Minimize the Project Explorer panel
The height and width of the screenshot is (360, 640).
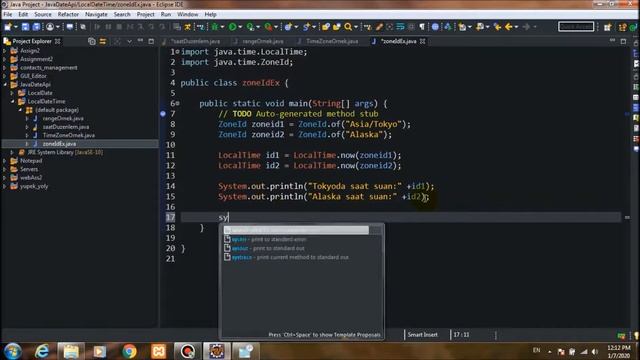[x=140, y=41]
